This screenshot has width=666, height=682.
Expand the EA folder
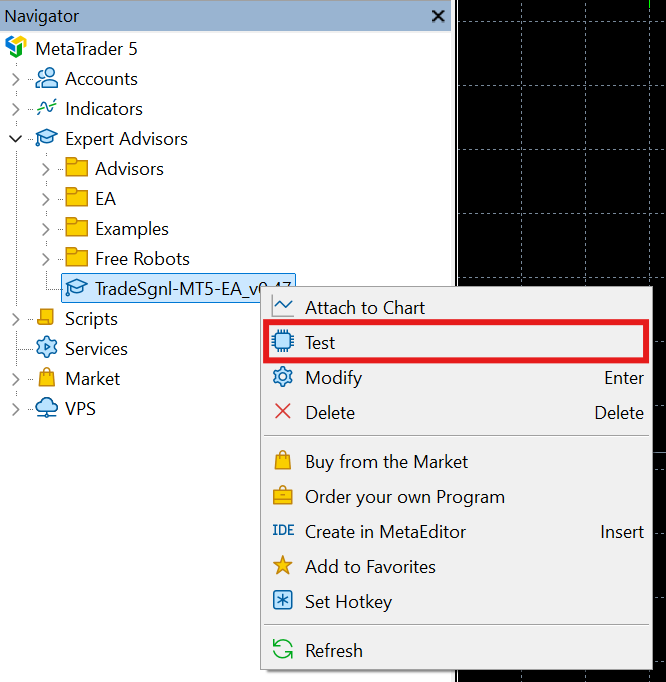46,199
